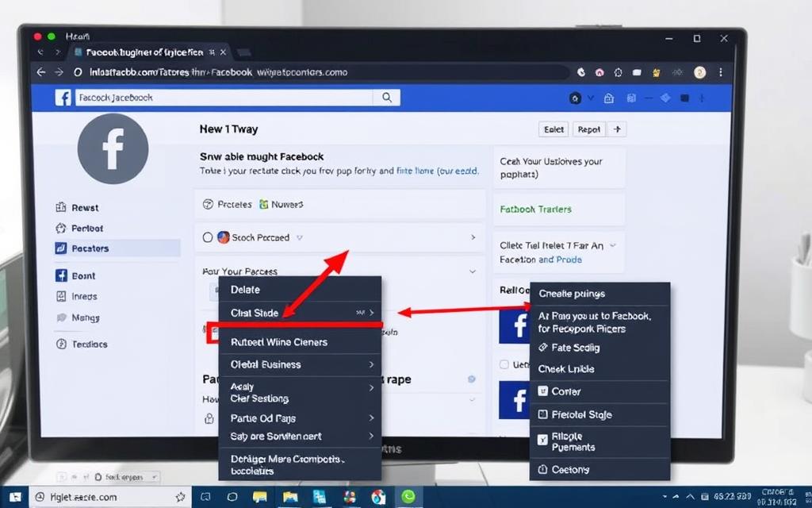812x508 pixels.
Task: Select Pocstors in the left sidebar
Action: pyautogui.click(x=117, y=248)
